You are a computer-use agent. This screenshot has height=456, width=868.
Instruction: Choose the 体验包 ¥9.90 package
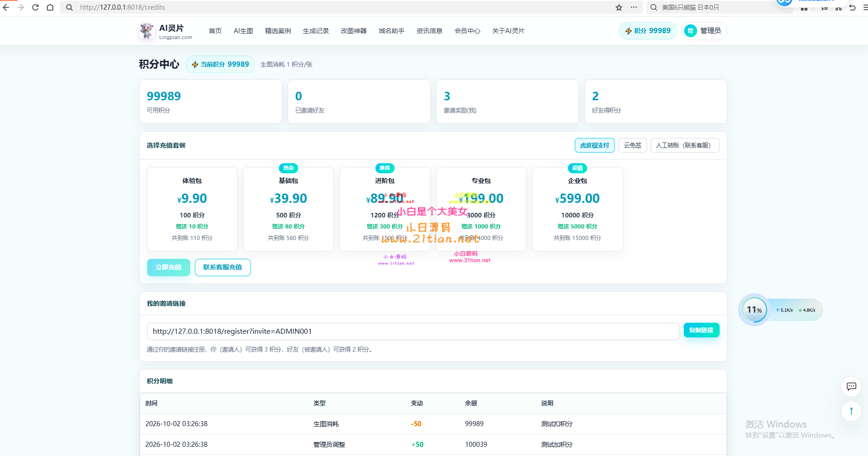[x=192, y=209]
